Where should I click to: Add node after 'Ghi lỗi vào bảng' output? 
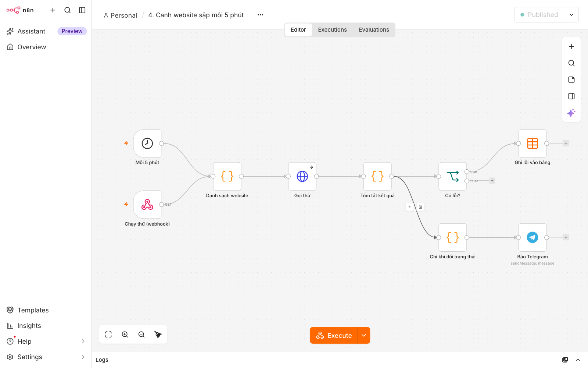pos(566,143)
